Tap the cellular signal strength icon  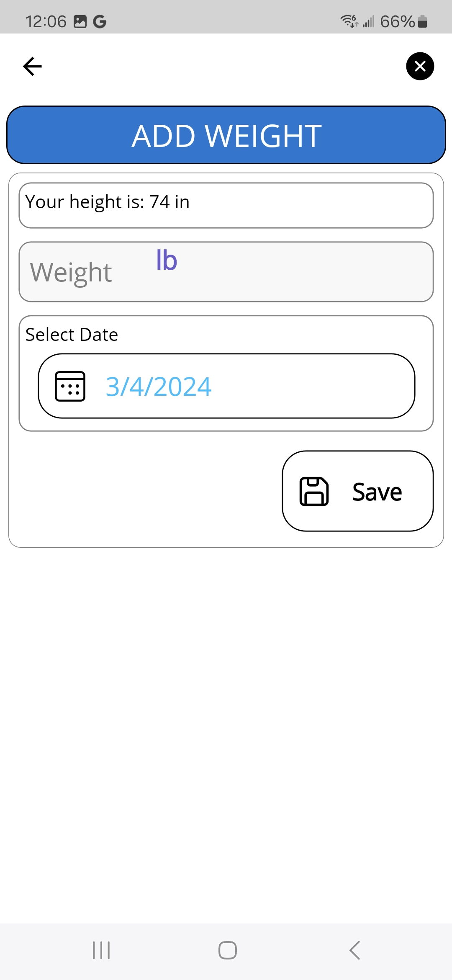[368, 21]
